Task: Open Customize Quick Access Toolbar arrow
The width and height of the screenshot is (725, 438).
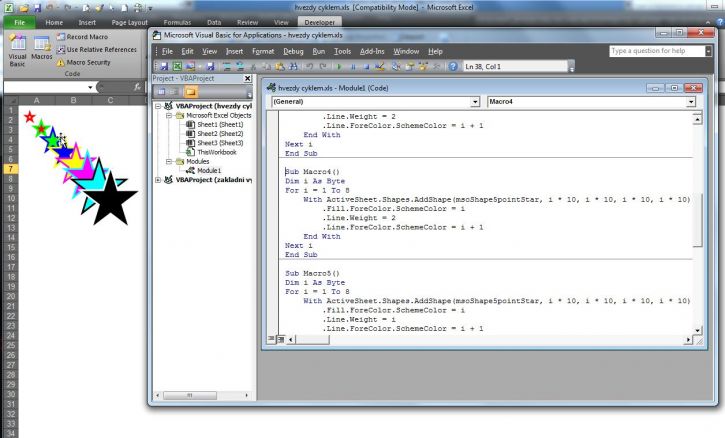Action: pos(150,8)
